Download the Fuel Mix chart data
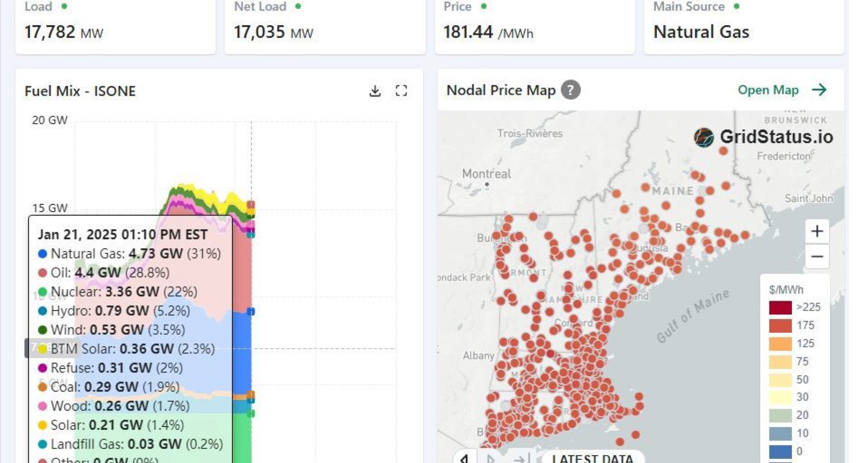This screenshot has height=463, width=868. [x=375, y=91]
